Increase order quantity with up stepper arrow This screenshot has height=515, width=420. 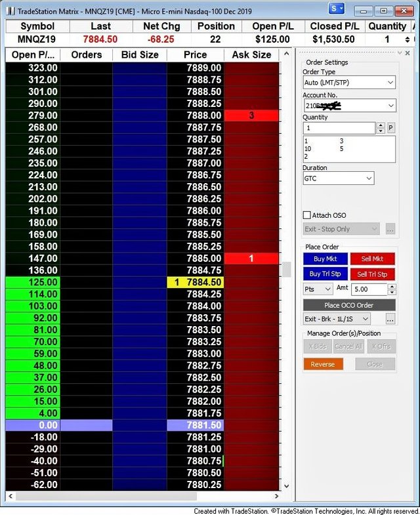381,125
